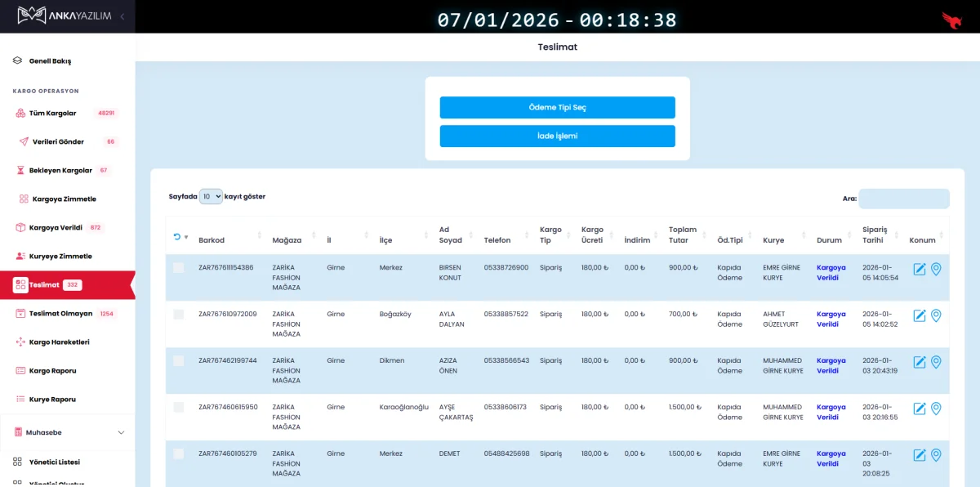This screenshot has width=980, height=487.
Task: Open the records-per-page dropdown
Action: [x=211, y=197]
